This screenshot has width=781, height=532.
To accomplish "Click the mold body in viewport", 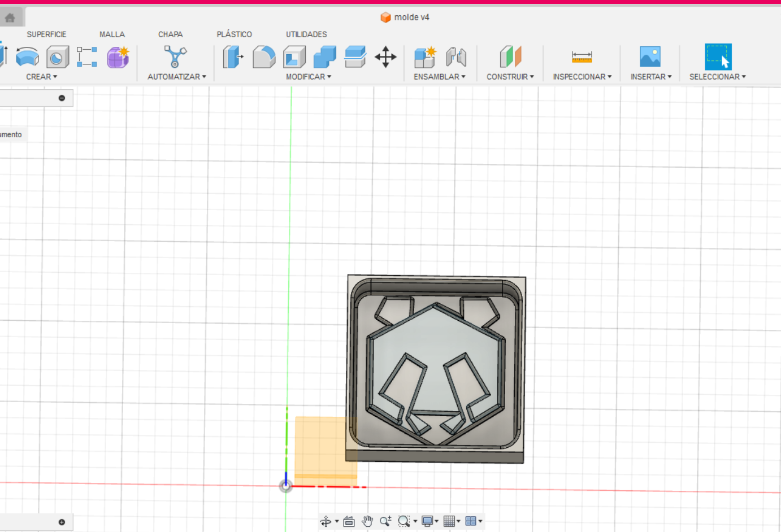I will click(x=436, y=369).
